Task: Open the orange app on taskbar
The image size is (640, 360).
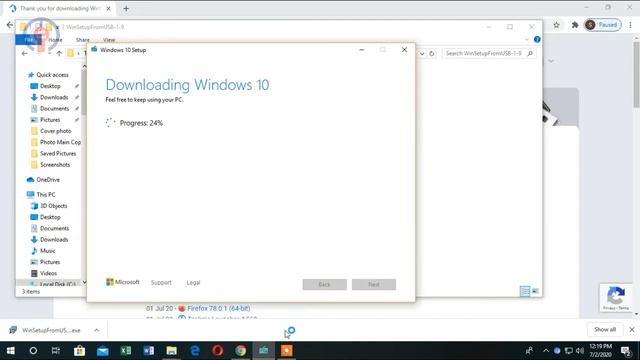Action: pos(287,351)
